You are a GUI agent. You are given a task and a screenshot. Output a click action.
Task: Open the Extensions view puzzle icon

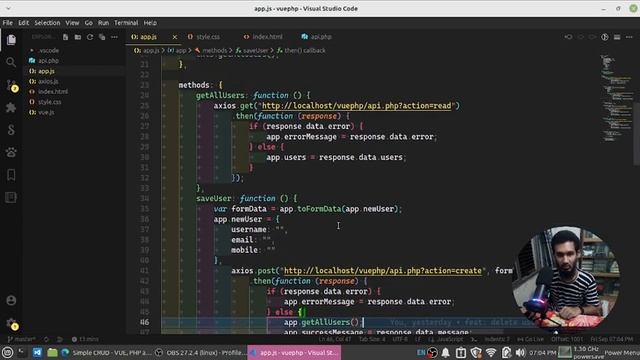point(11,107)
